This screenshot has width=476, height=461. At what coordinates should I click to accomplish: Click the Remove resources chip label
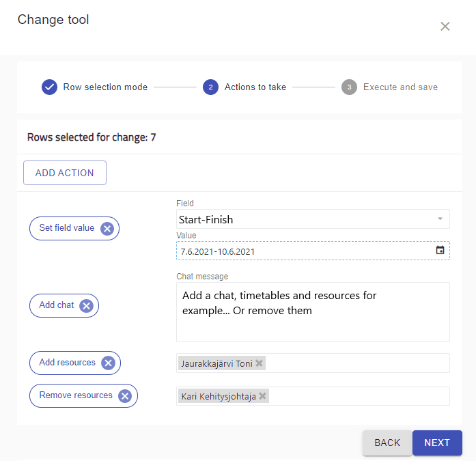click(76, 395)
